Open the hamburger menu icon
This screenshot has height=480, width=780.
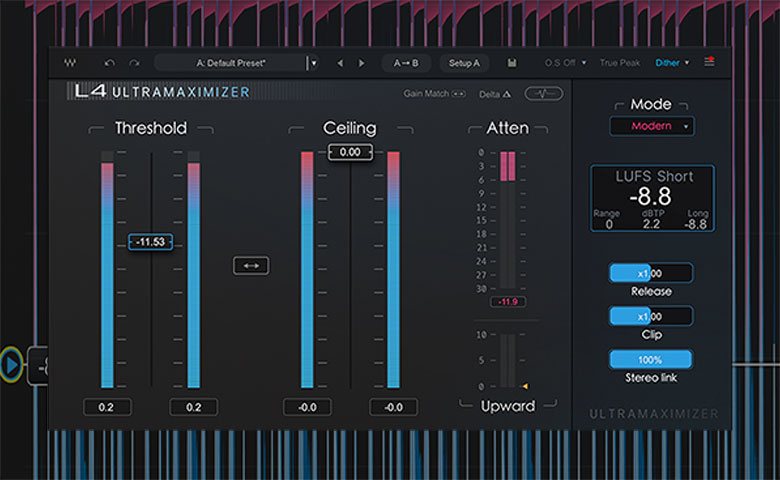(709, 62)
